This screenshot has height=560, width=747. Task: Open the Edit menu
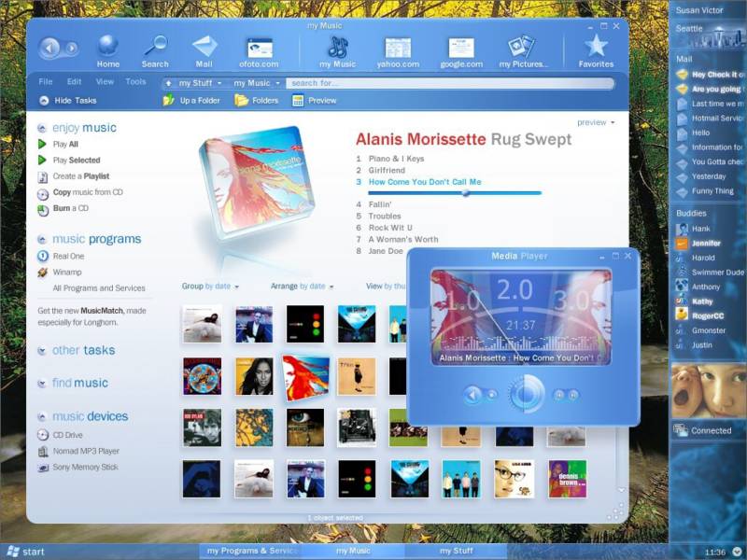(x=74, y=82)
